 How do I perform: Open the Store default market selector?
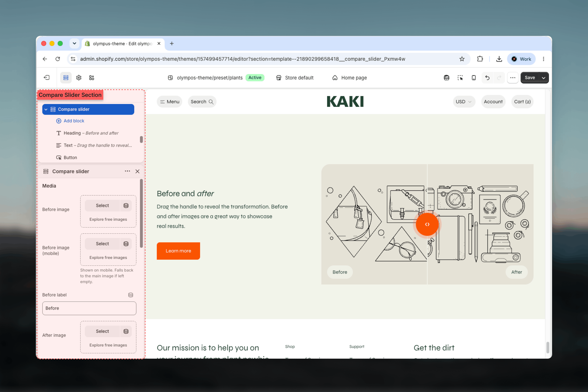[295, 78]
